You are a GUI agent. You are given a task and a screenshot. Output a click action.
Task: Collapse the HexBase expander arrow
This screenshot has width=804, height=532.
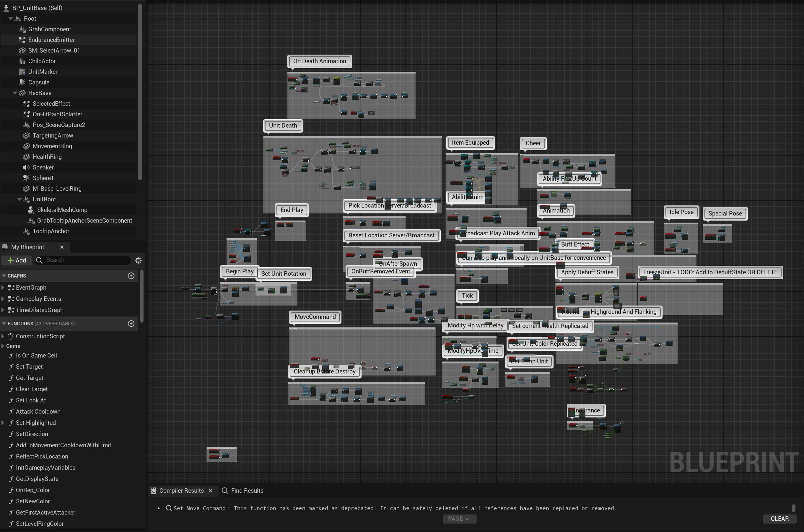coord(15,93)
